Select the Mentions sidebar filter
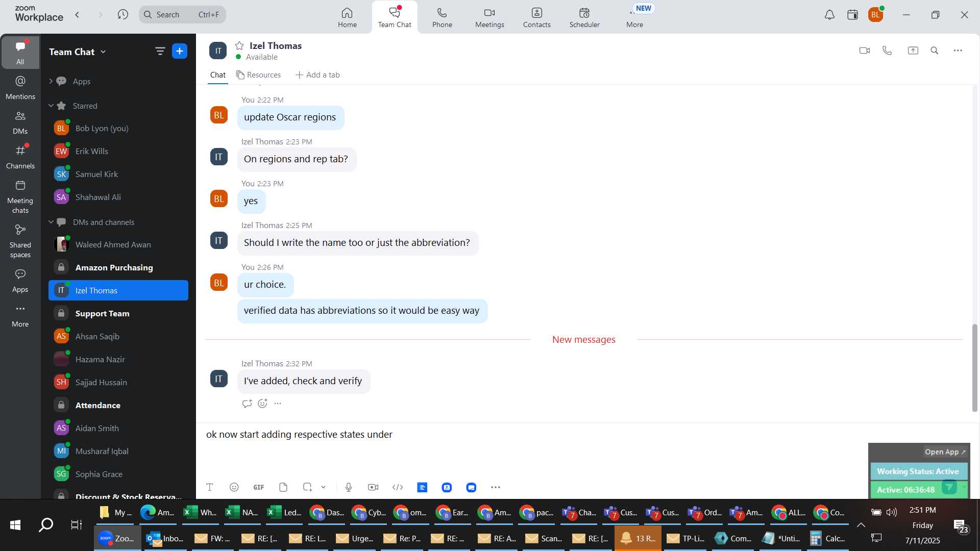This screenshot has height=551, width=980. click(x=20, y=87)
